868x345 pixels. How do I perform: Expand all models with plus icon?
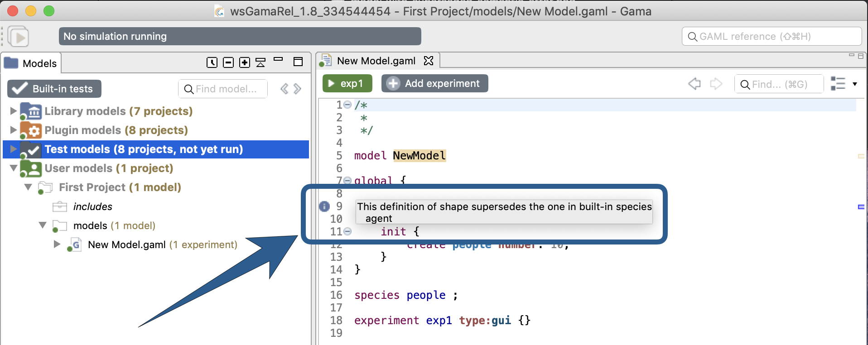click(x=245, y=62)
